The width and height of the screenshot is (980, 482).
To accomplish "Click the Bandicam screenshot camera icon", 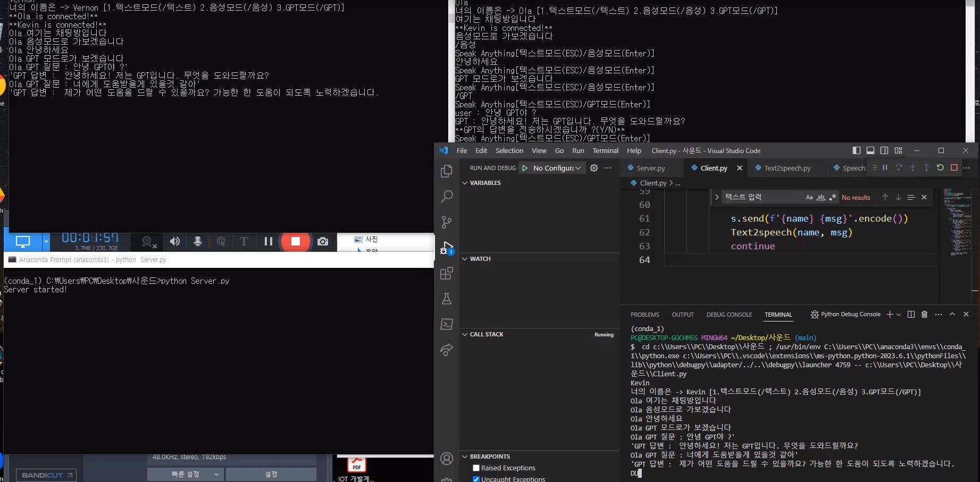I will [322, 241].
